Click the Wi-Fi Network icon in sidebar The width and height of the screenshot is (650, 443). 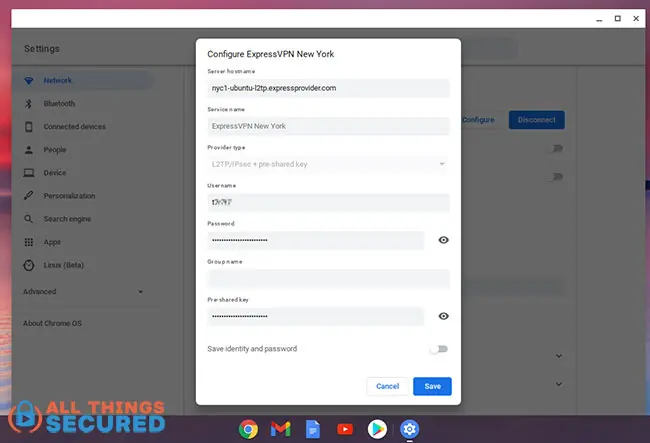pos(29,80)
